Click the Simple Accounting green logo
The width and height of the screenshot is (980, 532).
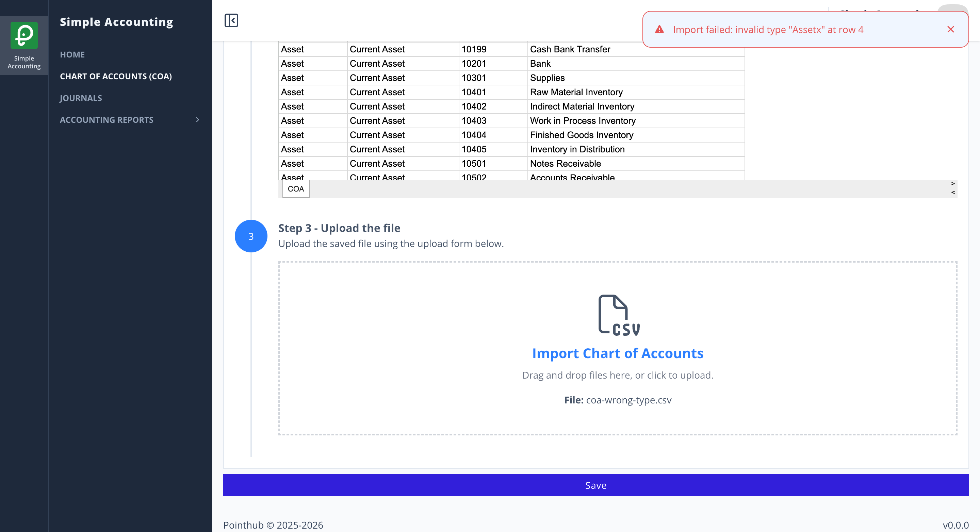pyautogui.click(x=24, y=35)
